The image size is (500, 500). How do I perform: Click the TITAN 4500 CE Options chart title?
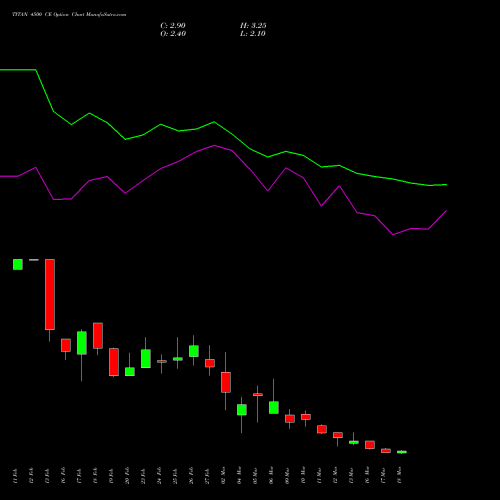(69, 15)
